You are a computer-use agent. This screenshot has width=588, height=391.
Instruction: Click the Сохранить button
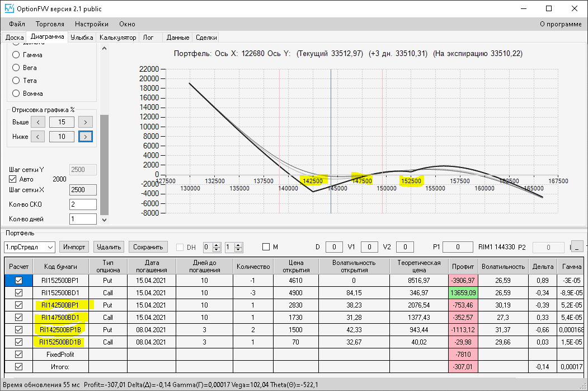(x=148, y=247)
